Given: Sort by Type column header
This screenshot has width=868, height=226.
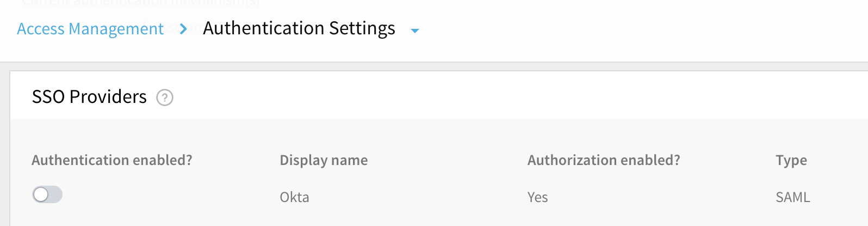Looking at the screenshot, I should (791, 160).
